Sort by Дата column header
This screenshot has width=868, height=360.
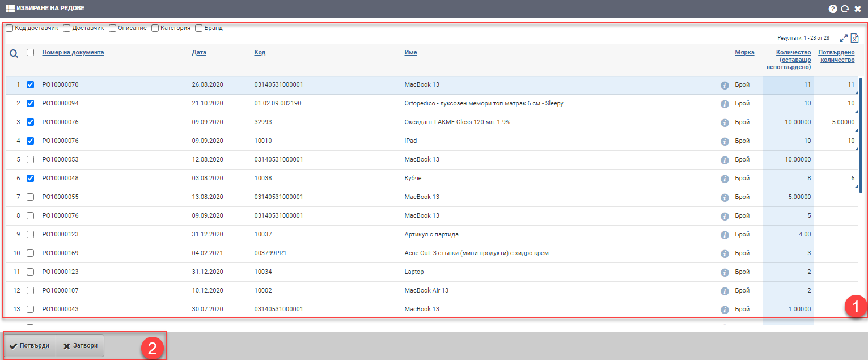coord(199,52)
